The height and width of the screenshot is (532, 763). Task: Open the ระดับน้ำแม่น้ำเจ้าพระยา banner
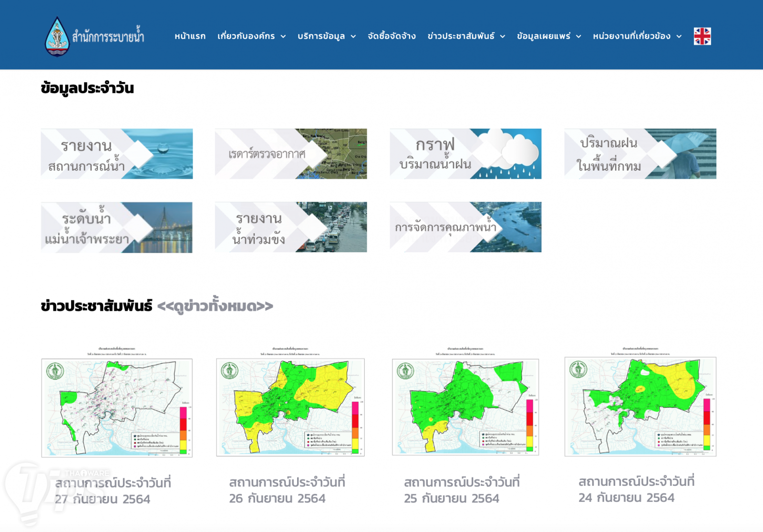117,227
